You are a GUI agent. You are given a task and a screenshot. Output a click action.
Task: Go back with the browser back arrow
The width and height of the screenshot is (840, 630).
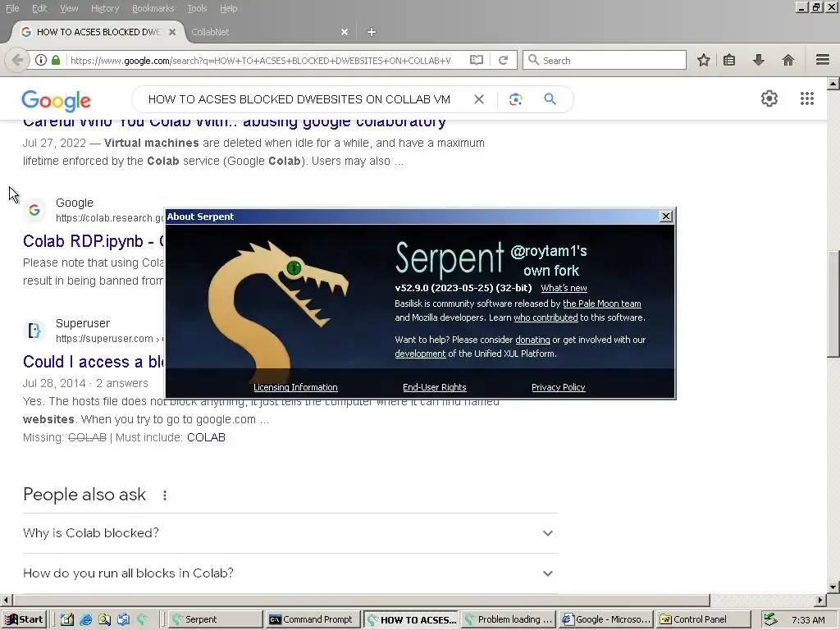coord(17,60)
